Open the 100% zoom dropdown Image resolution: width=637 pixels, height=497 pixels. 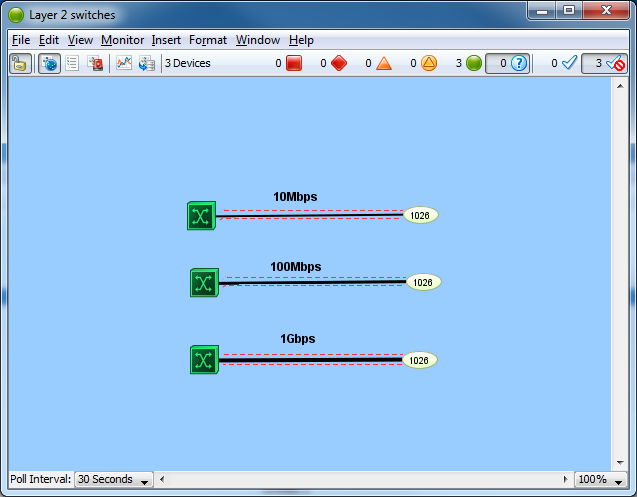pos(600,480)
